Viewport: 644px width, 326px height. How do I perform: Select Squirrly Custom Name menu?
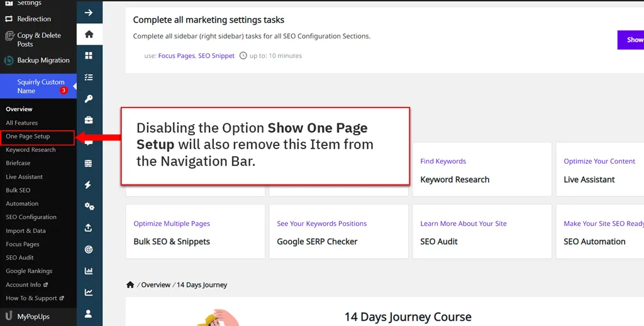click(x=38, y=86)
